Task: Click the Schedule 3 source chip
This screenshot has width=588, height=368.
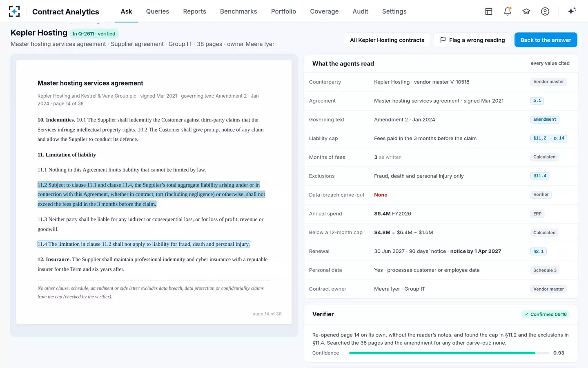Action: [545, 270]
